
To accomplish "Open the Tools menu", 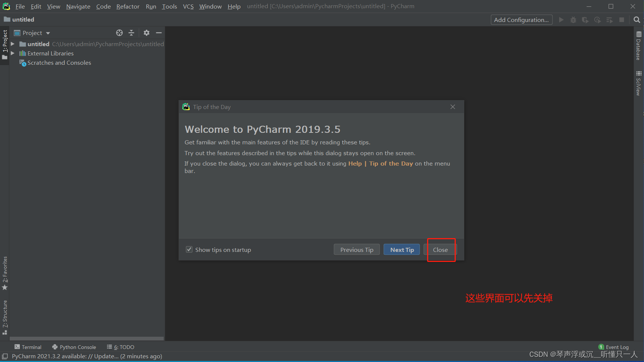I will pos(169,6).
